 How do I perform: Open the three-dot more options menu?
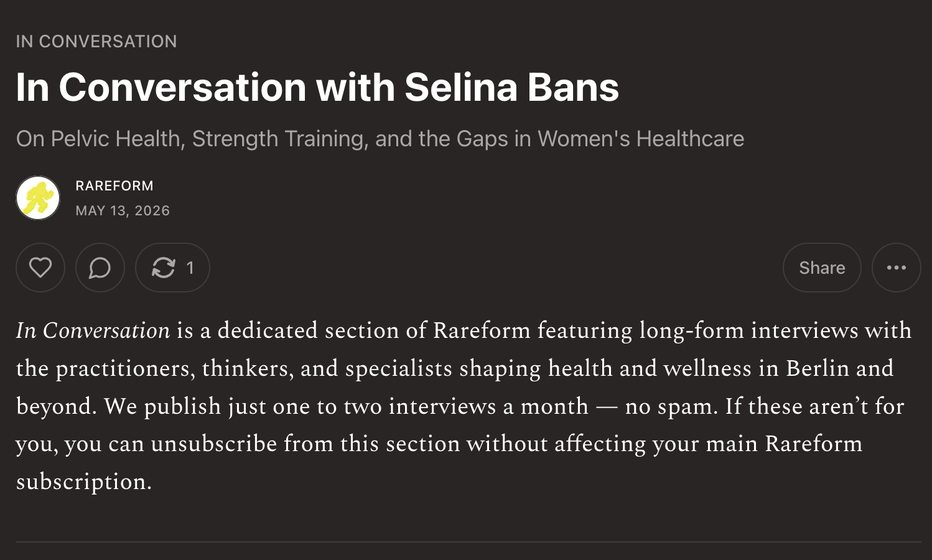[897, 268]
